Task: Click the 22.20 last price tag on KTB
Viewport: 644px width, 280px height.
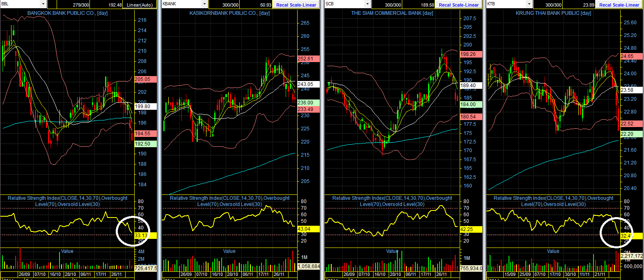Action: click(631, 134)
